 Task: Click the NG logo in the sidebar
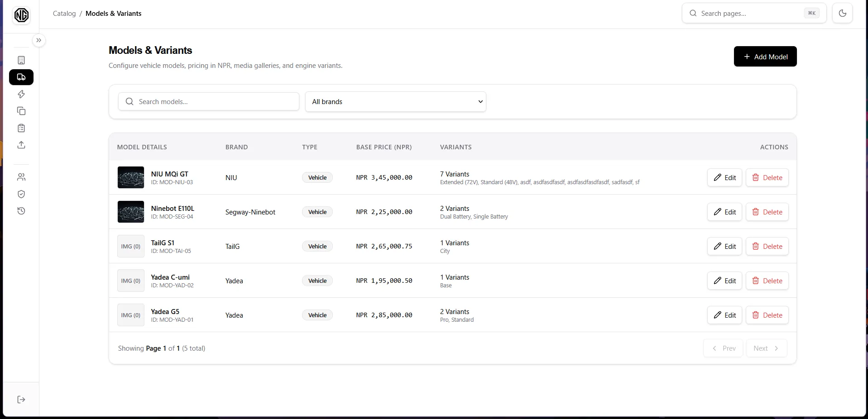pyautogui.click(x=21, y=15)
